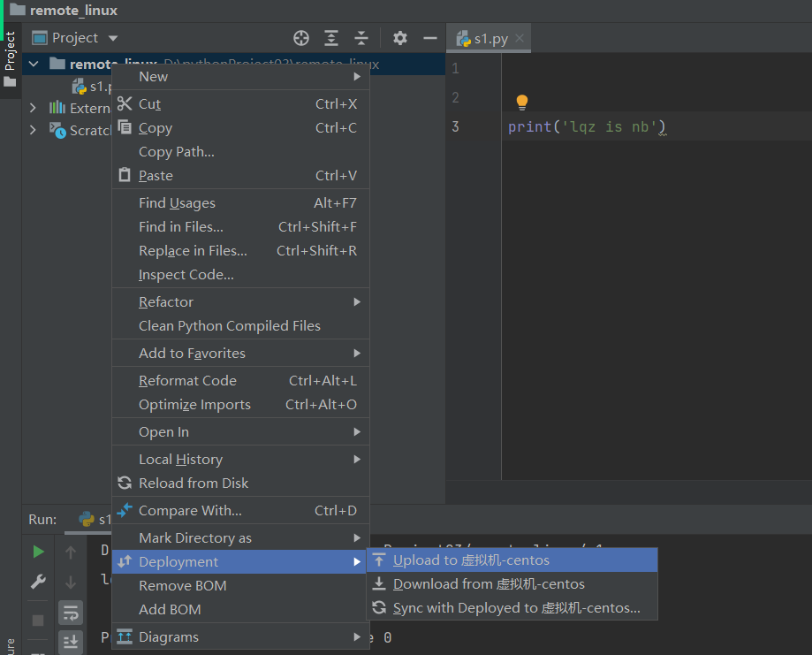The image size is (812, 655).
Task: Click the Expand All icon in Project panel
Action: click(x=331, y=38)
